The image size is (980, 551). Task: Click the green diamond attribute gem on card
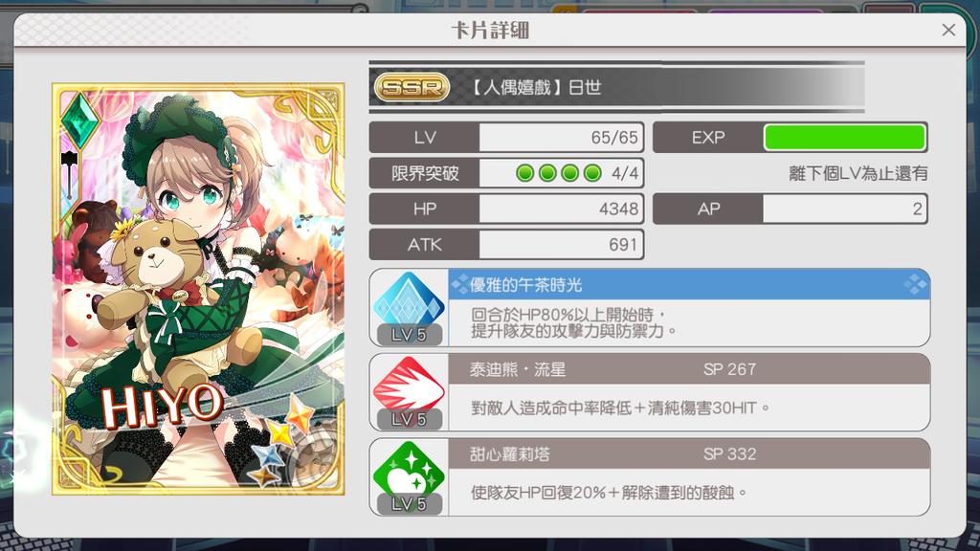tap(79, 121)
